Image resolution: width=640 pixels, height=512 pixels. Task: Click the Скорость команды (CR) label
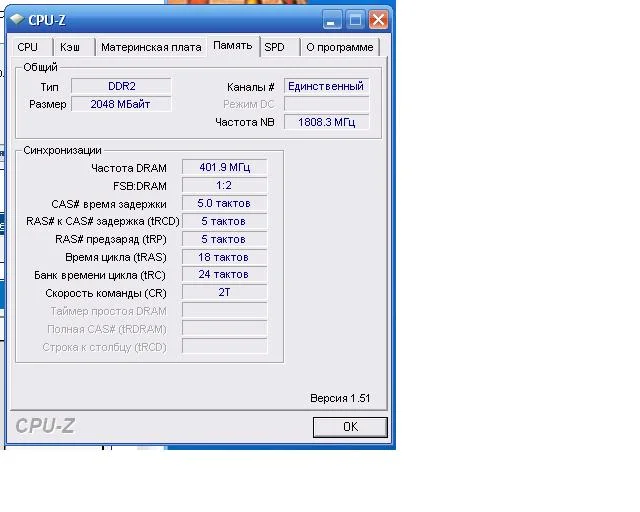click(x=106, y=293)
